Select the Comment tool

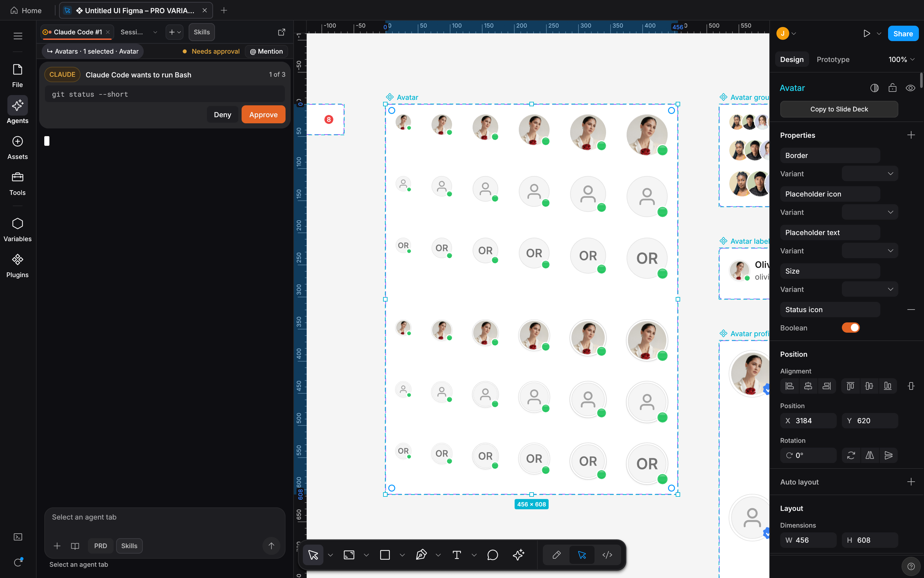point(492,555)
